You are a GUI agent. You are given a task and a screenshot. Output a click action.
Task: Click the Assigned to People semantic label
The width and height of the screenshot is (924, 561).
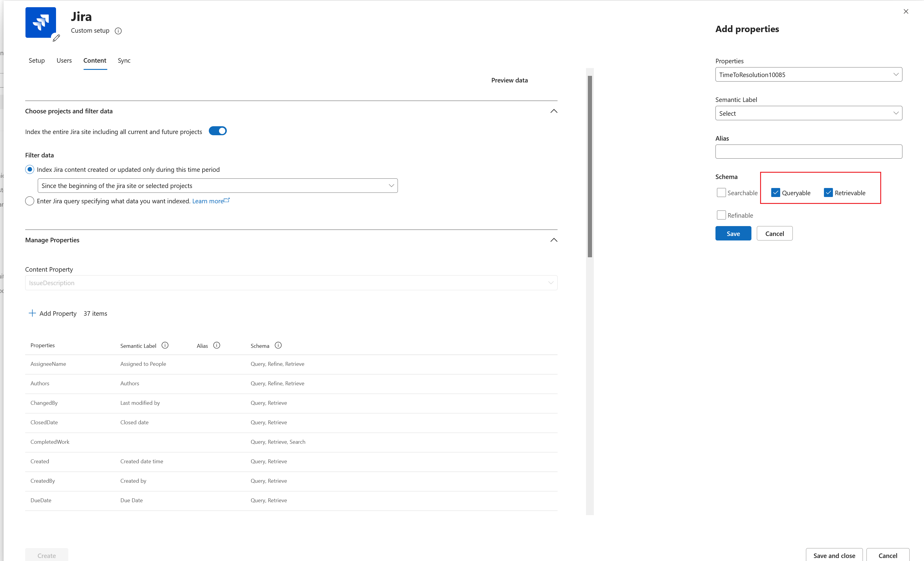pyautogui.click(x=143, y=364)
